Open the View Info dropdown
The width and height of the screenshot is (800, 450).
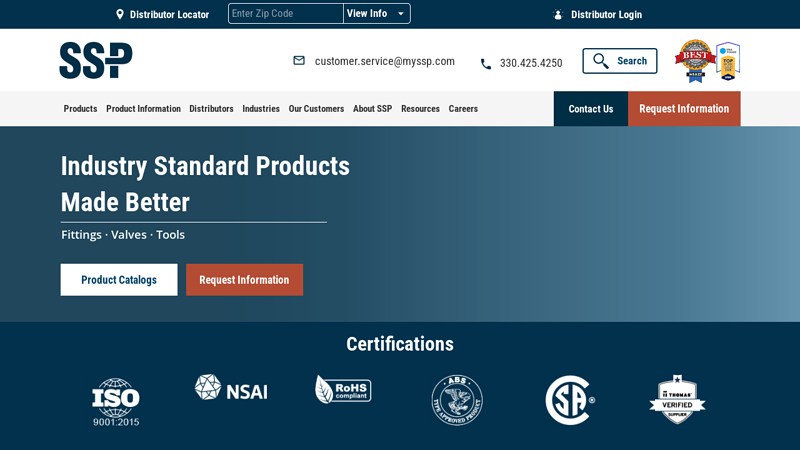(376, 14)
